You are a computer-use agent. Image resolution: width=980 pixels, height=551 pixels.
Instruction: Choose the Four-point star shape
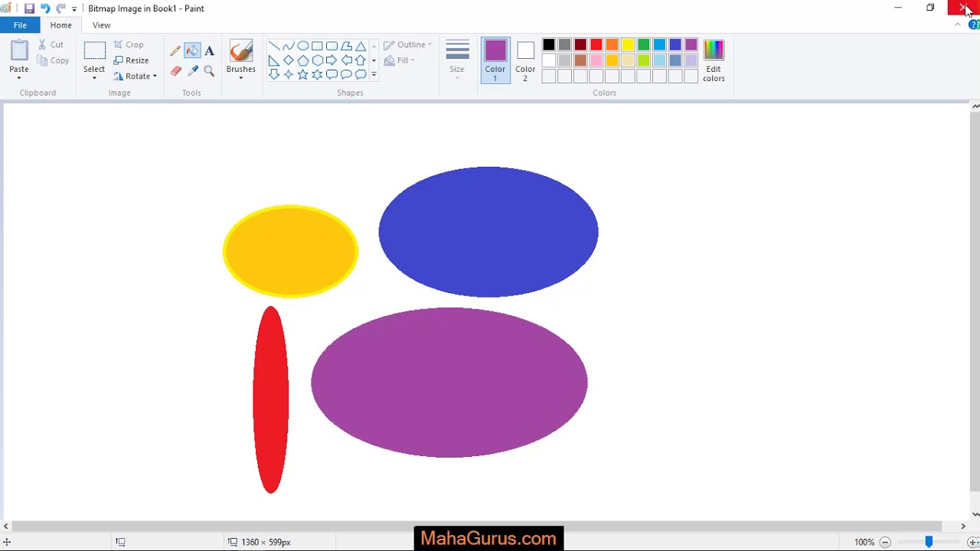288,75
